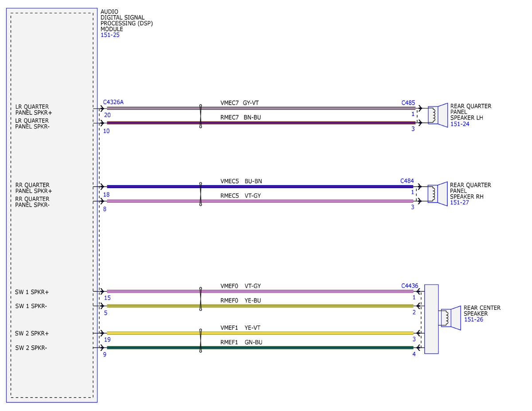Select the green RMEF1 GN-BU wire
This screenshot has width=532, height=411.
point(260,348)
